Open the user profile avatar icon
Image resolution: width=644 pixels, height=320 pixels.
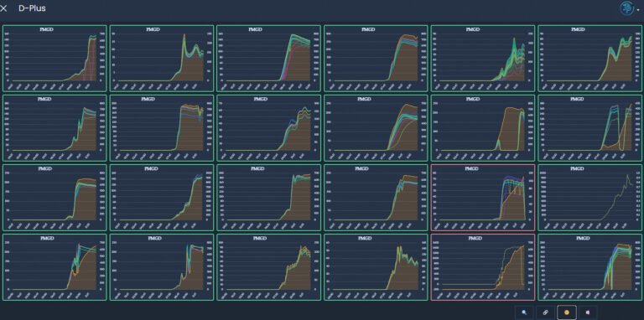626,8
